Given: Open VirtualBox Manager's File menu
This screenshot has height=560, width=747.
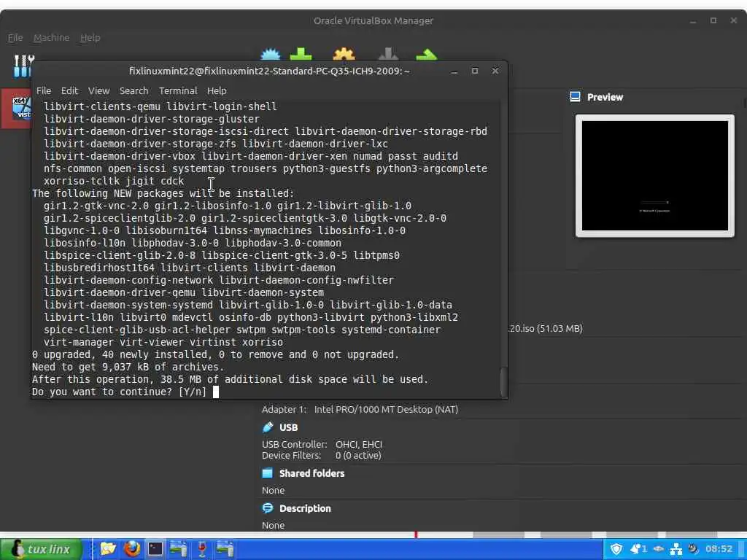Looking at the screenshot, I should coord(15,38).
